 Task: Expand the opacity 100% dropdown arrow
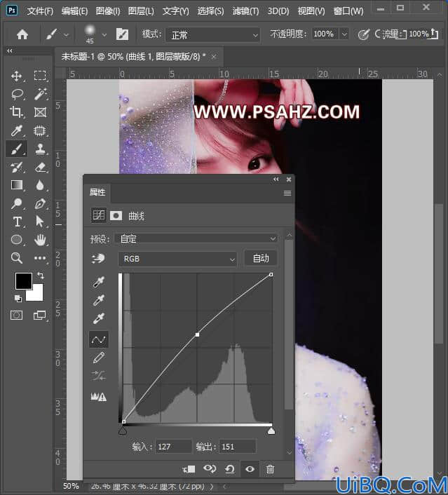coord(344,34)
